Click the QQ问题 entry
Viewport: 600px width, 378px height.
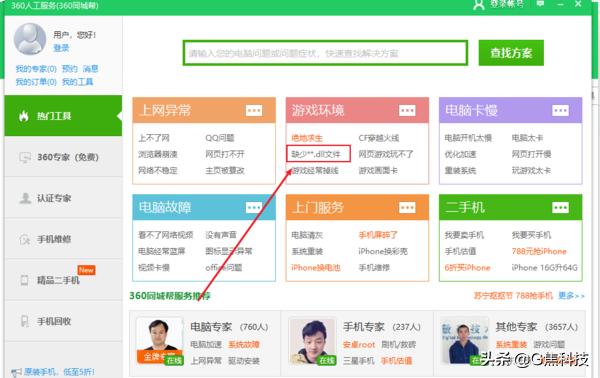point(220,138)
